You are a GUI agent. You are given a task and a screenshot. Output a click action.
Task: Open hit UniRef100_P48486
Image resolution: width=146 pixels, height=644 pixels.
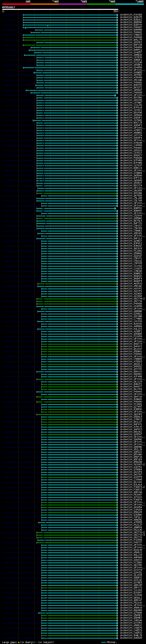[x=131, y=304]
